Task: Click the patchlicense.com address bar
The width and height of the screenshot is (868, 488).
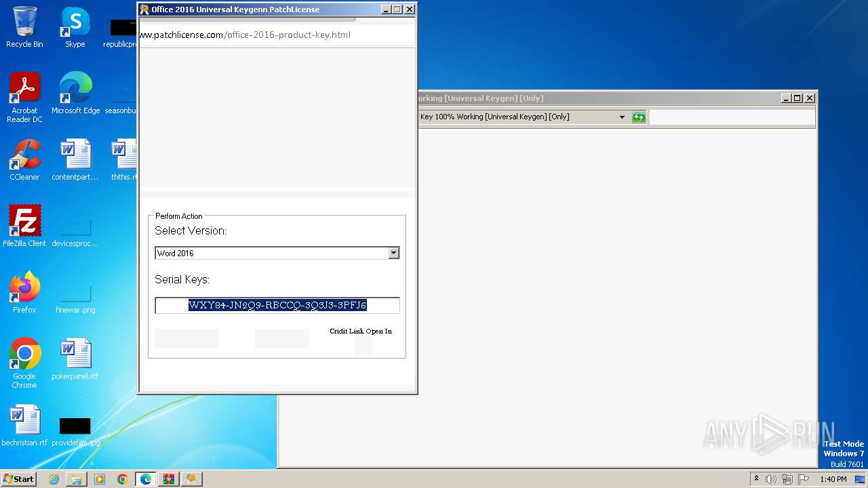Action: point(277,35)
